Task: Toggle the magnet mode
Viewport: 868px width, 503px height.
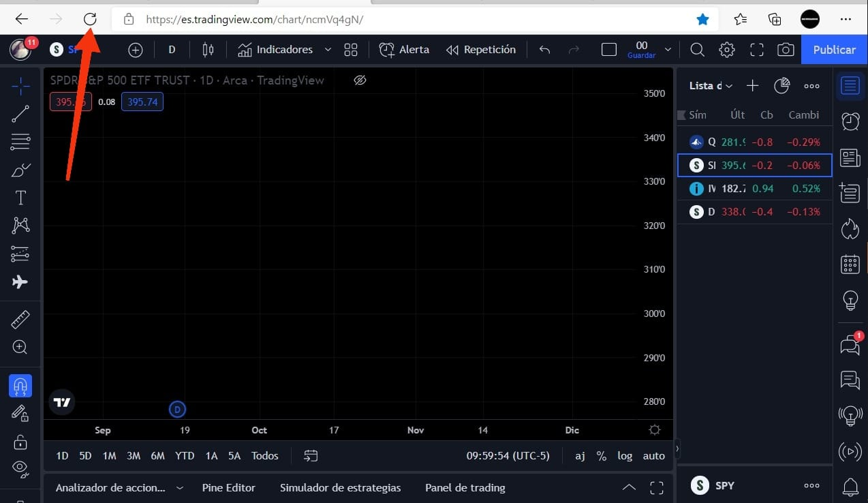Action: (x=20, y=386)
